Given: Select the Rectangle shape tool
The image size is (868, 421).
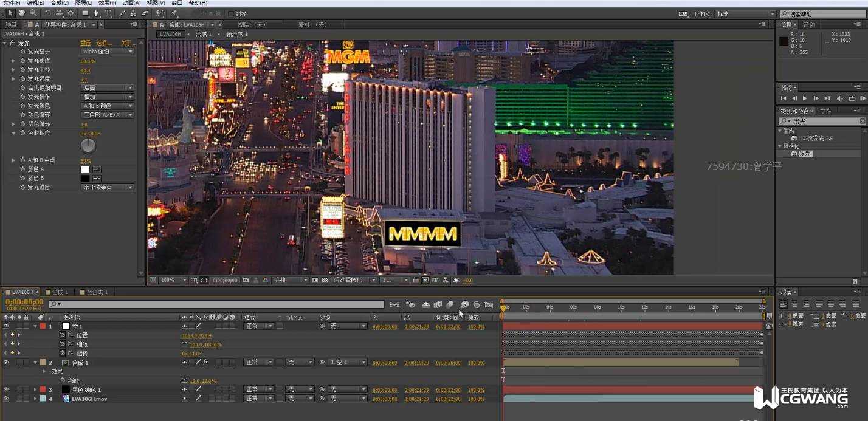Looking at the screenshot, I should point(85,13).
